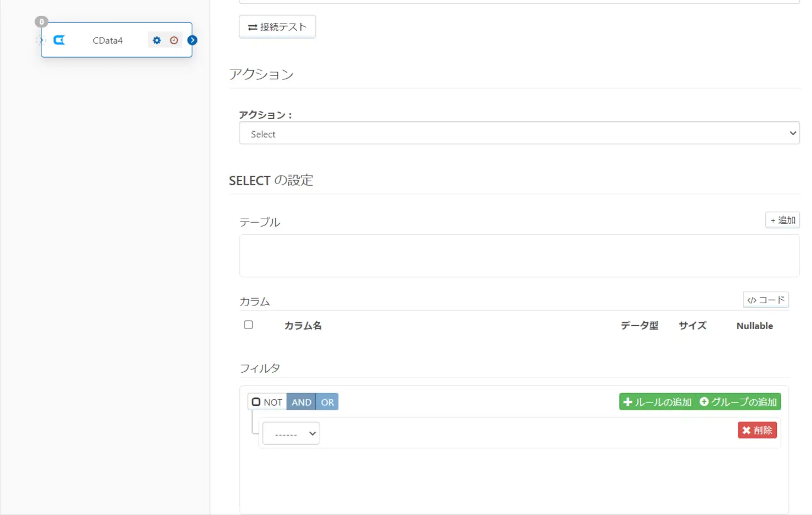Add a filter group with グループの追加
This screenshot has height=515, width=812.
pos(738,402)
